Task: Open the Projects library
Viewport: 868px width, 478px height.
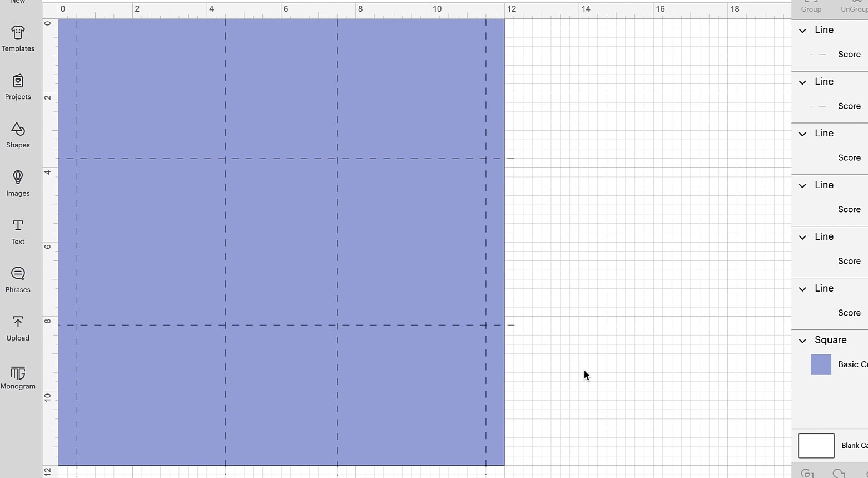Action: tap(18, 87)
